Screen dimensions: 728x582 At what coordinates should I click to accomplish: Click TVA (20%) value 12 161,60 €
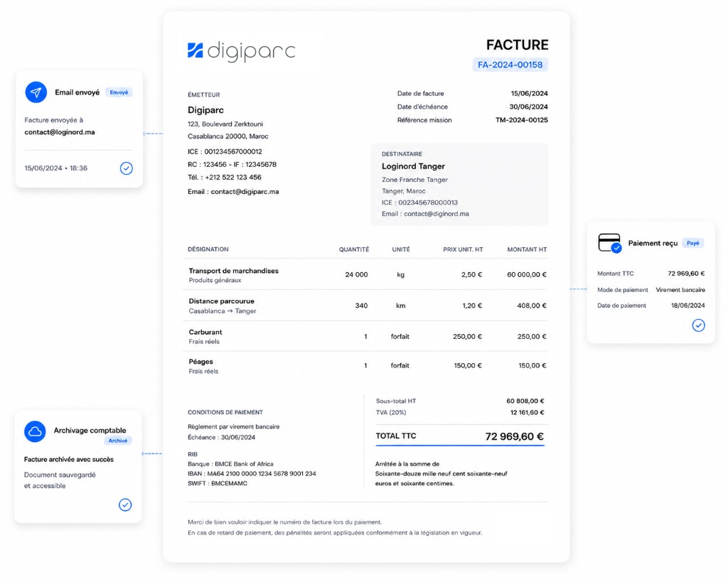click(x=528, y=413)
